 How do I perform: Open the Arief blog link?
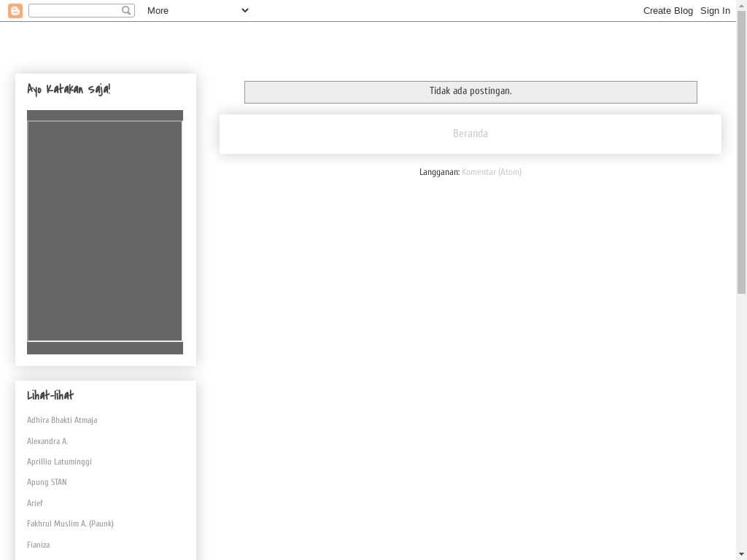(x=35, y=503)
